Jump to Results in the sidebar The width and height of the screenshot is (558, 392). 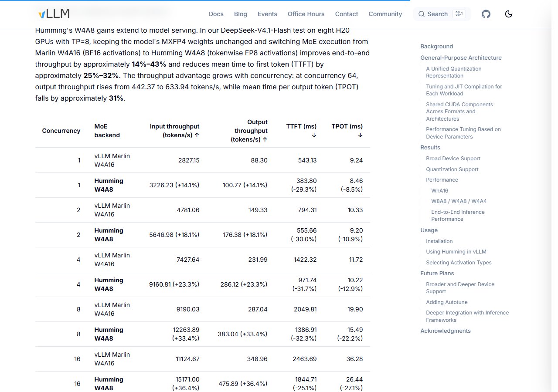430,148
